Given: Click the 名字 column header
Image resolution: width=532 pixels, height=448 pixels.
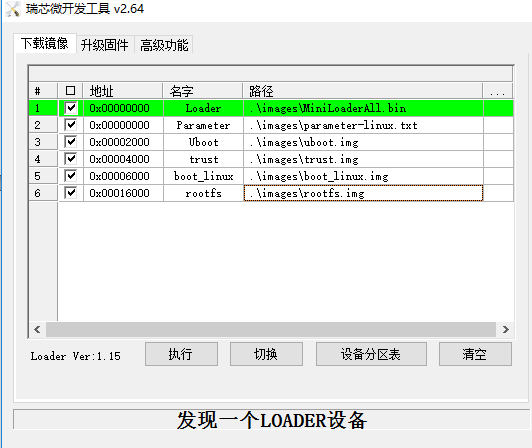Looking at the screenshot, I should [x=203, y=91].
